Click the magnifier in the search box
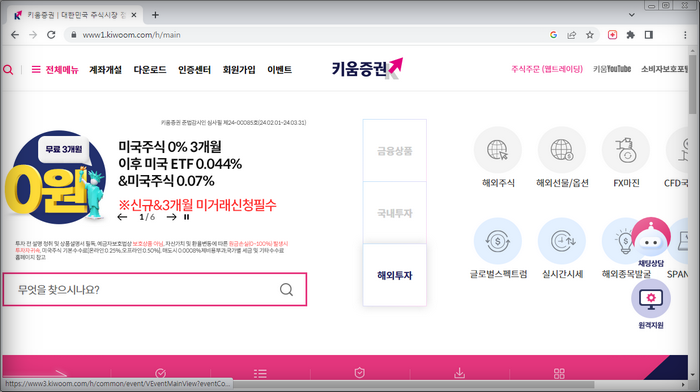 coord(286,290)
